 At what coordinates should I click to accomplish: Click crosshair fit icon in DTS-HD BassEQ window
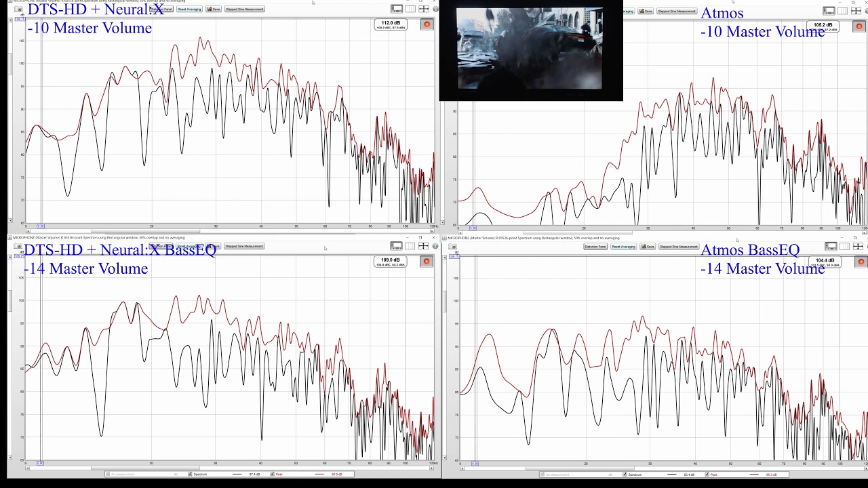point(424,246)
